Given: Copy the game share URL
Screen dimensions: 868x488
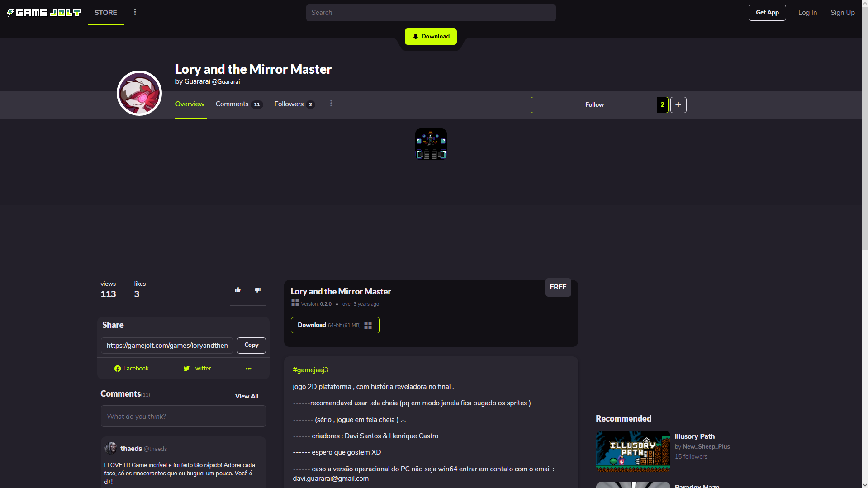Looking at the screenshot, I should pos(251,345).
